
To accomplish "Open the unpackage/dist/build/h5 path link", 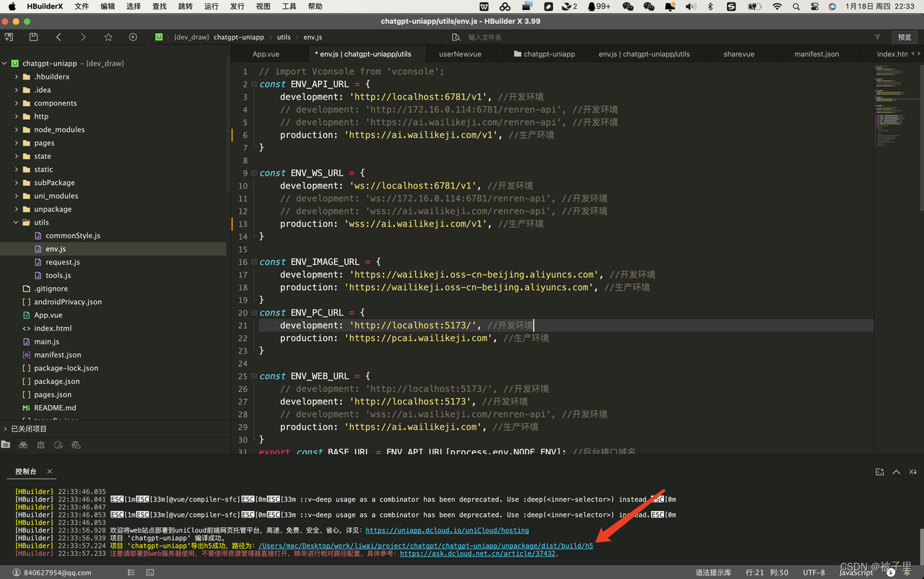I will 426,546.
